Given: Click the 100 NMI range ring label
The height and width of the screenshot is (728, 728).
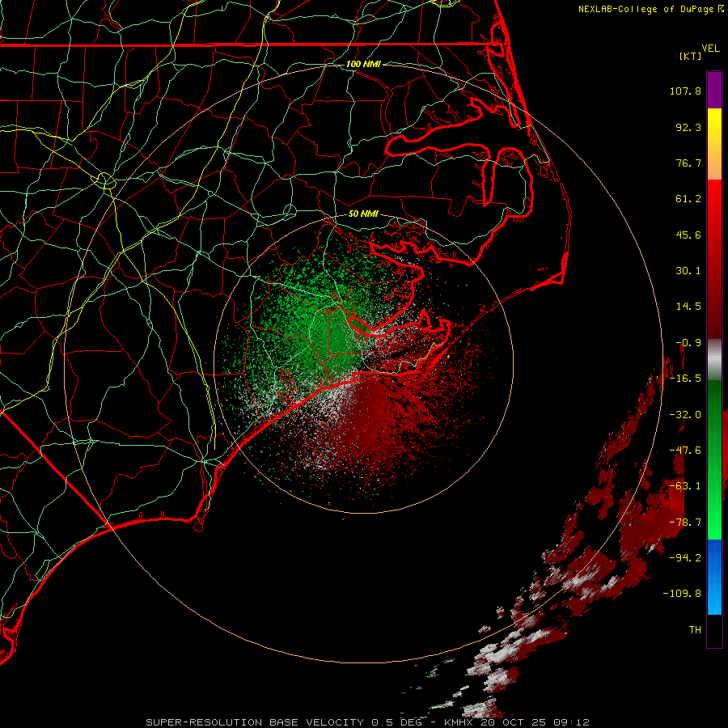Looking at the screenshot, I should coord(363,64).
